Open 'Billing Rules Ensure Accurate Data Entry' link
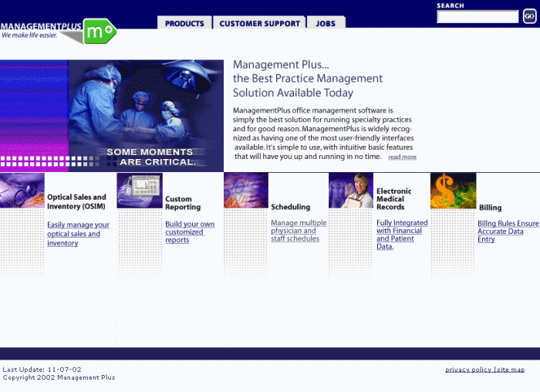 point(508,231)
